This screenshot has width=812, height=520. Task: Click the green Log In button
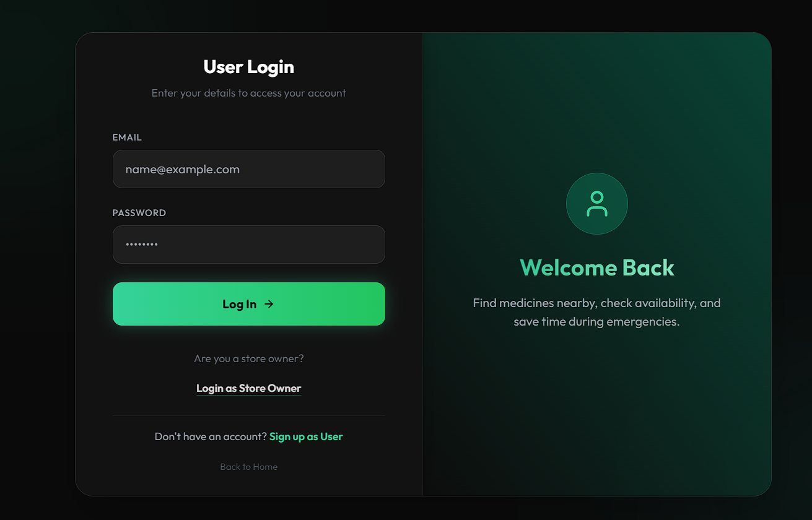[248, 304]
